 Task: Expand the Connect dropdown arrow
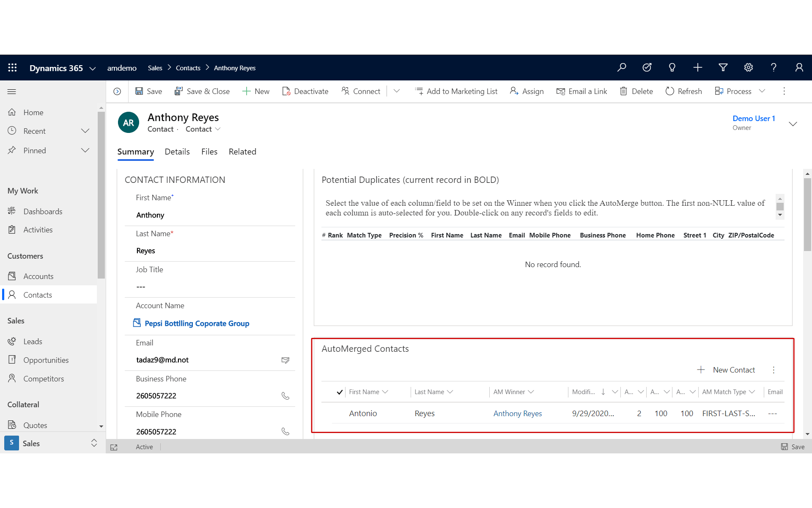(x=397, y=91)
